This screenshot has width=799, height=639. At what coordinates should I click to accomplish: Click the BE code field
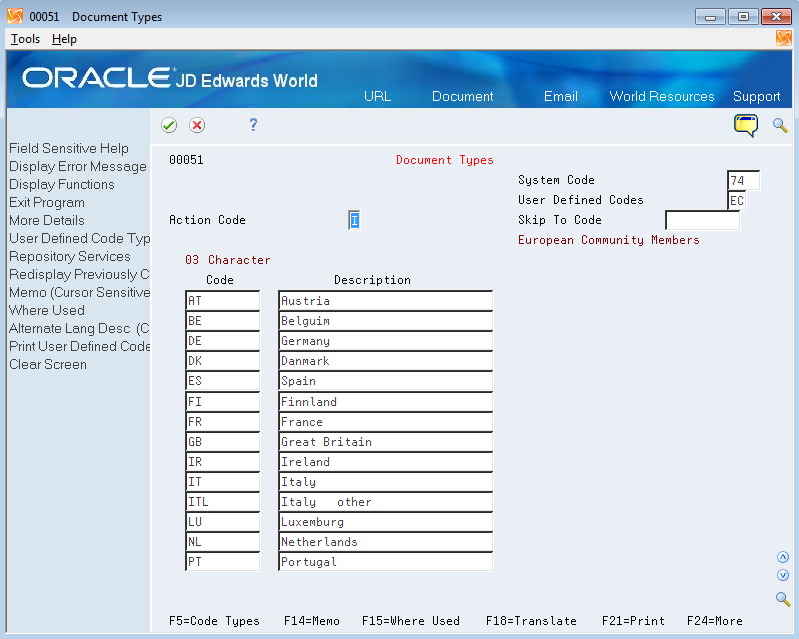pos(223,321)
